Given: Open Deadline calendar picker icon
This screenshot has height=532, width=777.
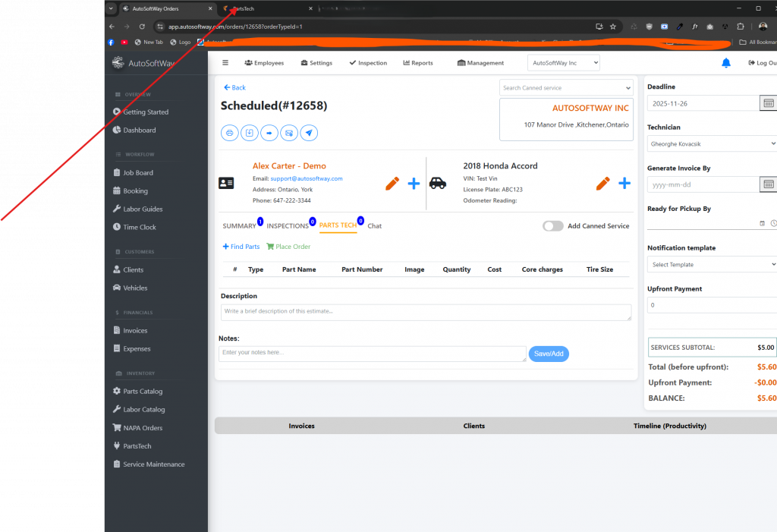Looking at the screenshot, I should tap(768, 103).
